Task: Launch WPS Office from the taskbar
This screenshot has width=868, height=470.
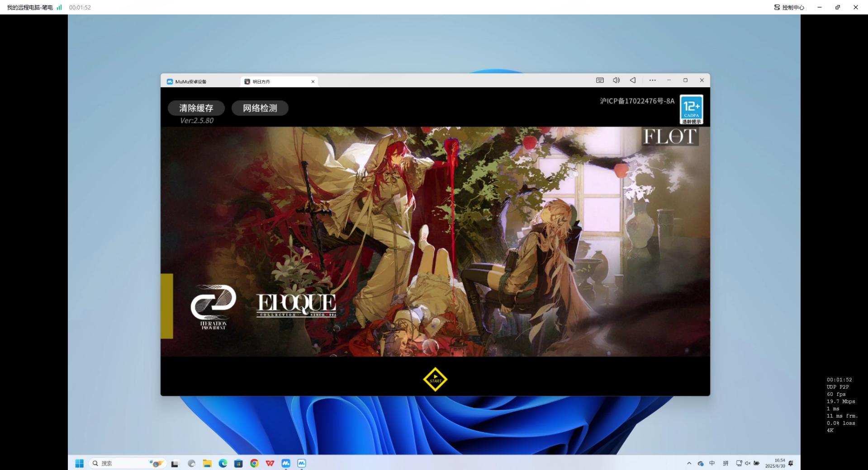Action: [x=270, y=463]
